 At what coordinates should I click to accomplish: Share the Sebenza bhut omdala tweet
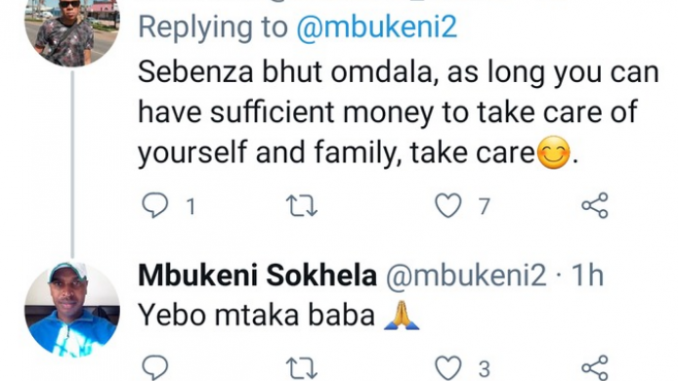(x=595, y=205)
